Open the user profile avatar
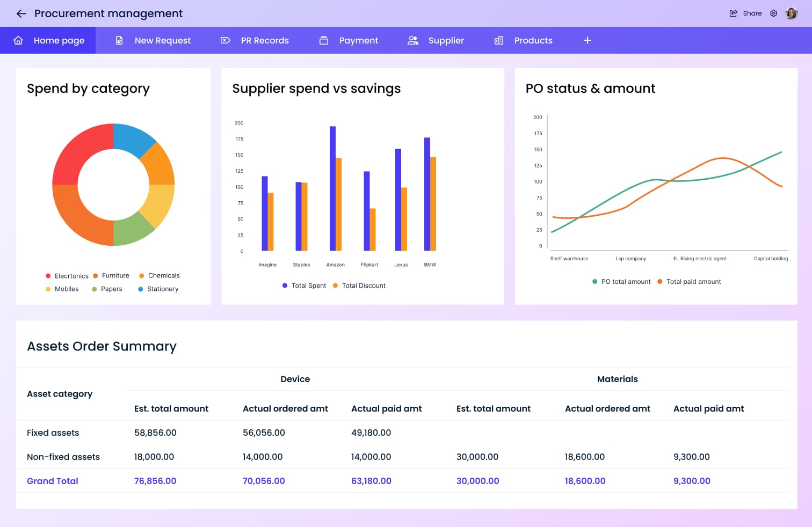Screen dimensions: 812x527 (791, 13)
